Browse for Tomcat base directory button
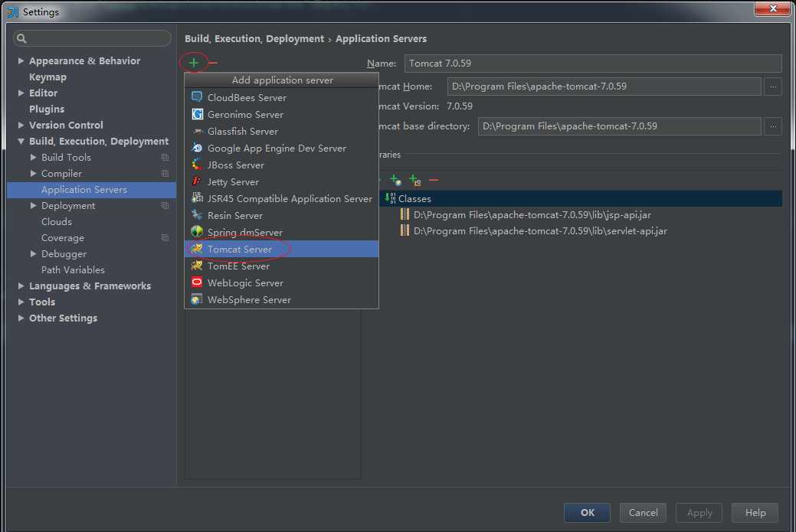 coord(773,126)
